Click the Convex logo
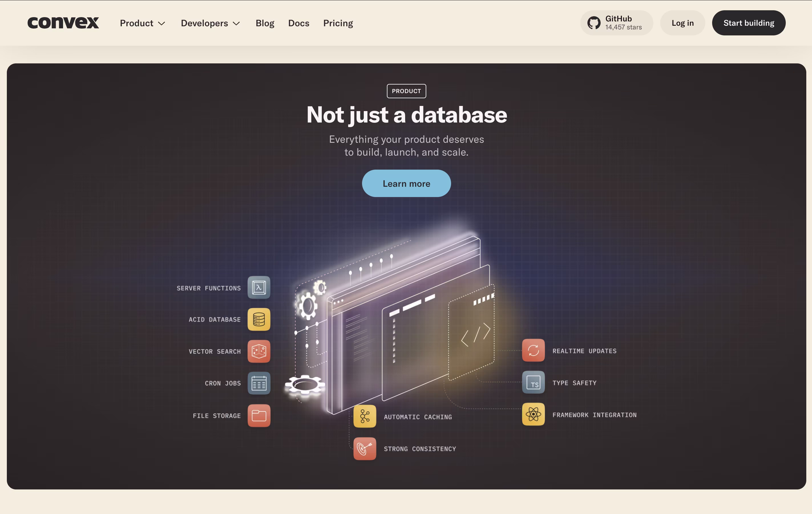The height and width of the screenshot is (514, 812). pyautogui.click(x=63, y=23)
